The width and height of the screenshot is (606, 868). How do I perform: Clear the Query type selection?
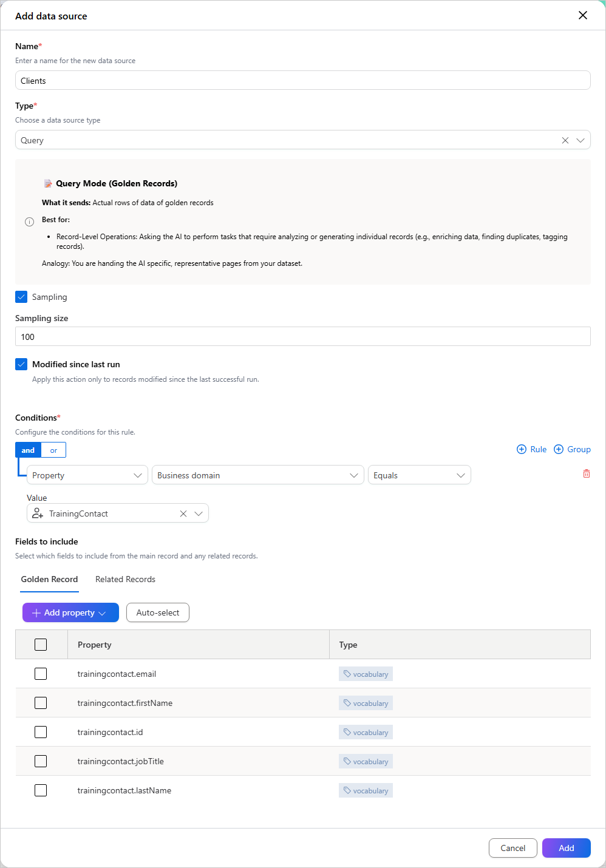(x=565, y=140)
